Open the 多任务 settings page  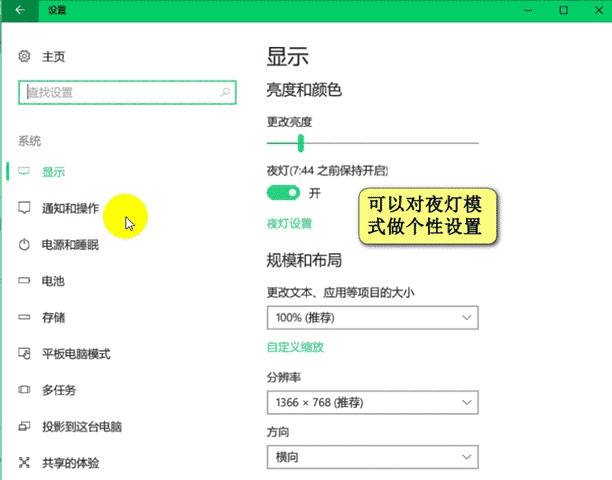coord(58,390)
